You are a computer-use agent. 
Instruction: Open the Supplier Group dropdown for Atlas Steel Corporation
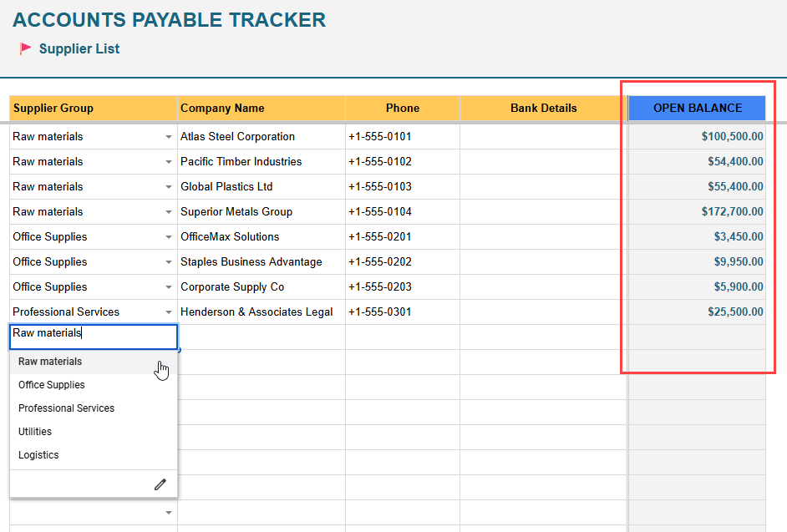168,136
